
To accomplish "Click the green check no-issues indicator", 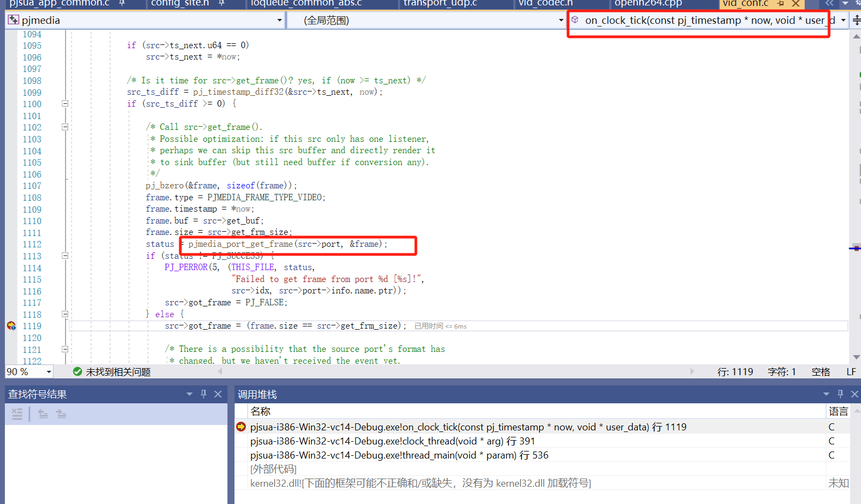I will point(77,371).
